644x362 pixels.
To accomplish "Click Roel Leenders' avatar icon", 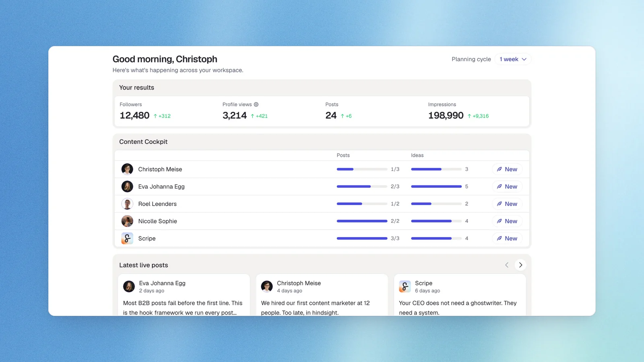I will pos(127,204).
